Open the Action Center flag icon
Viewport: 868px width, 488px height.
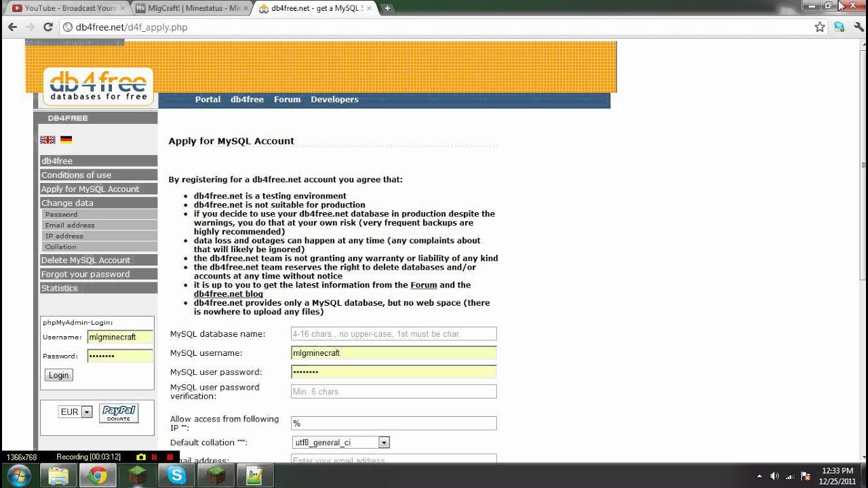point(806,476)
